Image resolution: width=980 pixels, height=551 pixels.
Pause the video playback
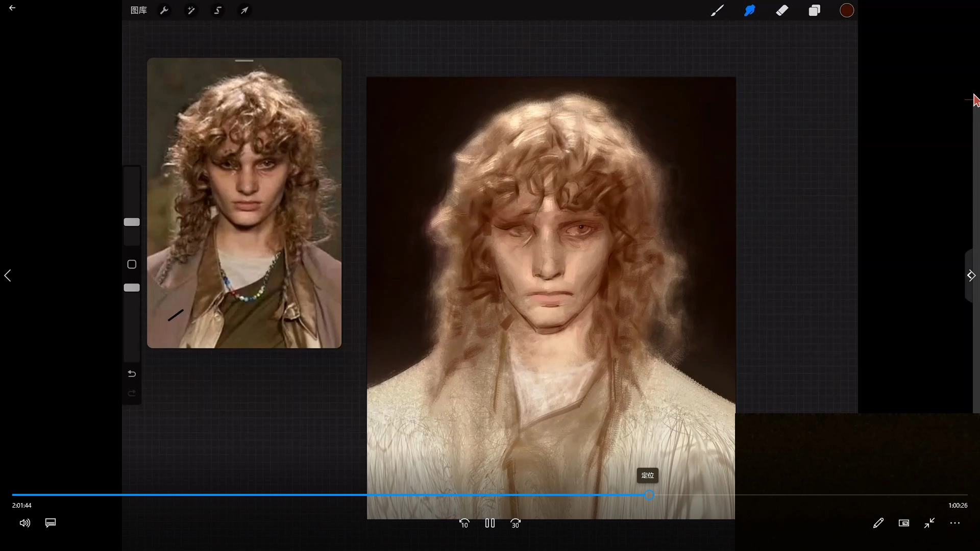coord(490,523)
